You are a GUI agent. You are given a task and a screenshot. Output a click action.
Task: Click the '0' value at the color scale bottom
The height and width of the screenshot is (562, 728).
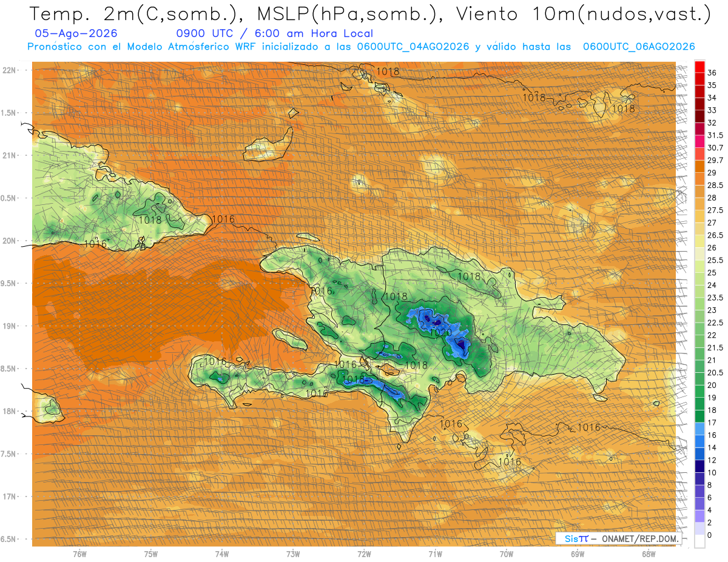click(x=710, y=535)
